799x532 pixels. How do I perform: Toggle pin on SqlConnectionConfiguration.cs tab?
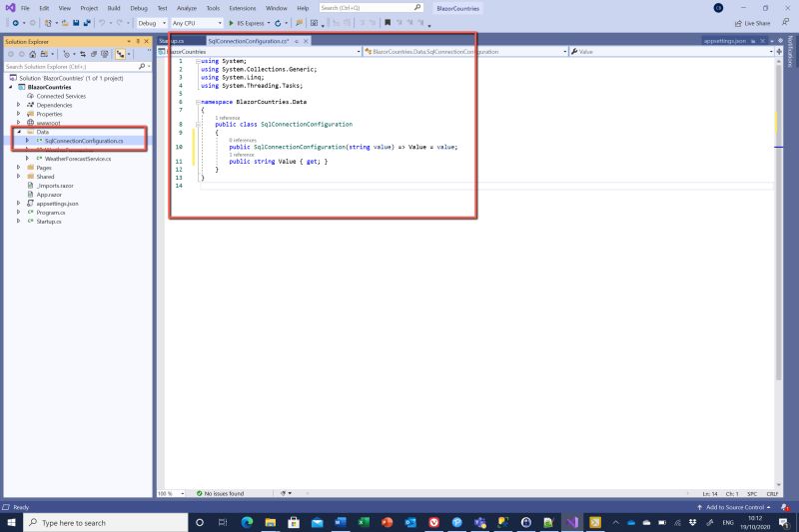297,41
